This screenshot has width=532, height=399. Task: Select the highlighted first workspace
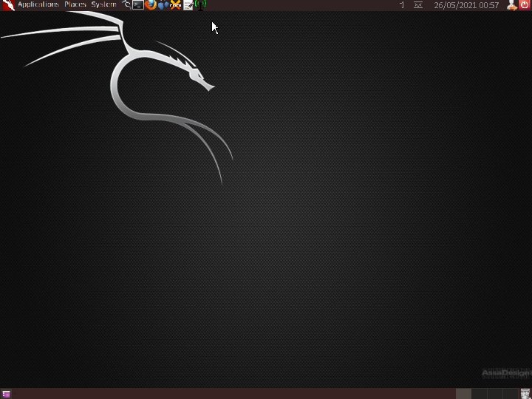463,394
